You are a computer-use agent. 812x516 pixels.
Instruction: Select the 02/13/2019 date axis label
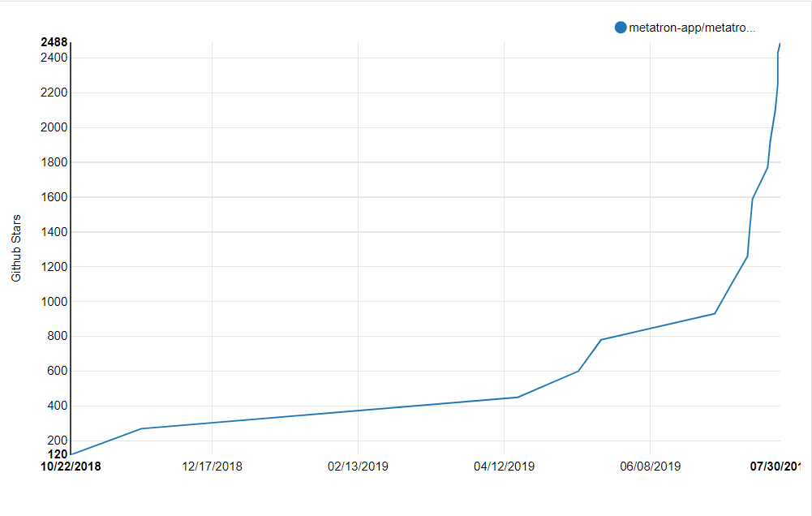tap(358, 467)
